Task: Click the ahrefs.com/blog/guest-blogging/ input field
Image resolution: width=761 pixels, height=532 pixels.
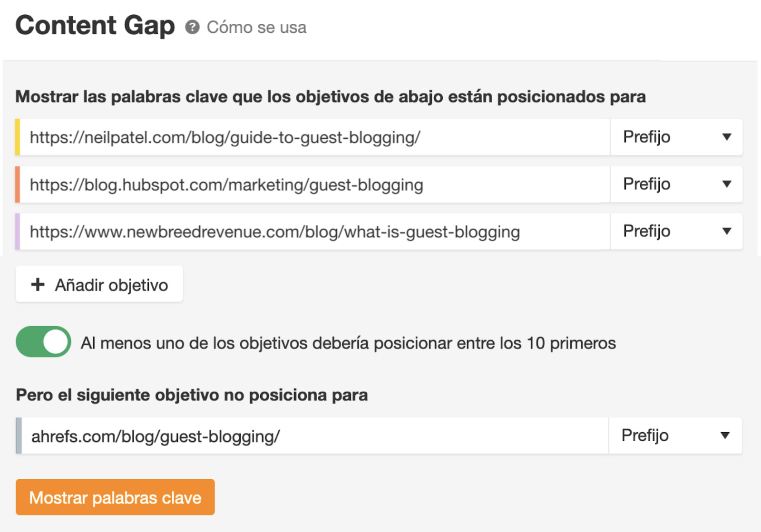Action: coord(314,436)
